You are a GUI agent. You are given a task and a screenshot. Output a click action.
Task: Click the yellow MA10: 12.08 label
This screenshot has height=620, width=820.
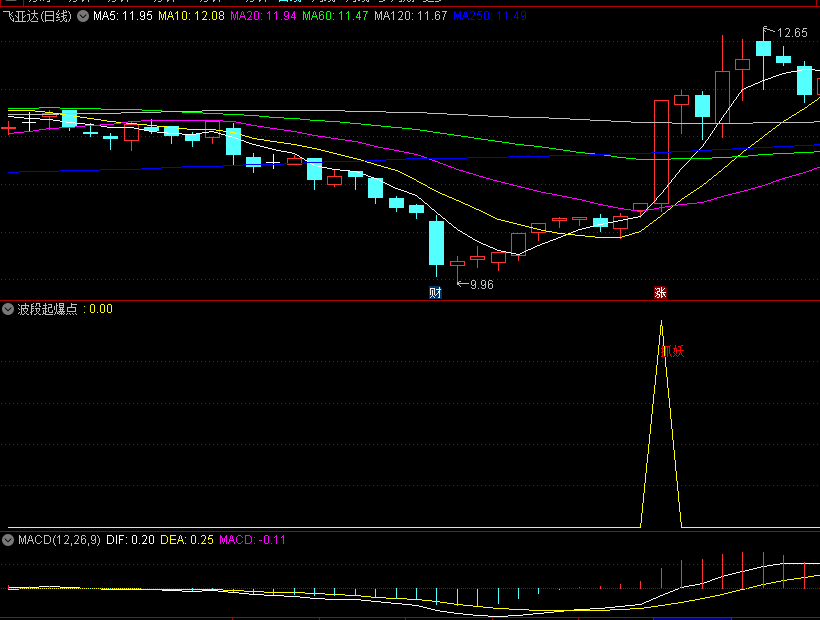pyautogui.click(x=191, y=16)
